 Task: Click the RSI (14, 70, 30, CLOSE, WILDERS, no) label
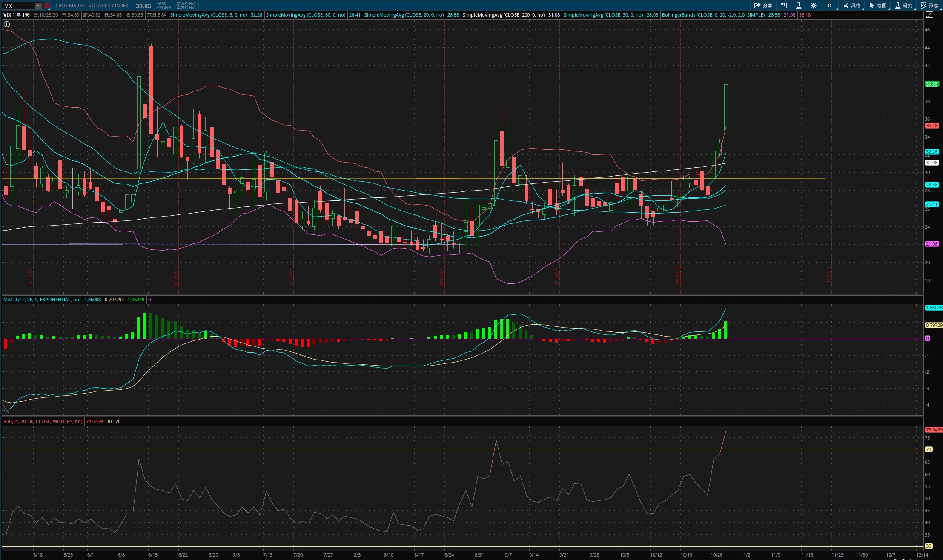43,421
